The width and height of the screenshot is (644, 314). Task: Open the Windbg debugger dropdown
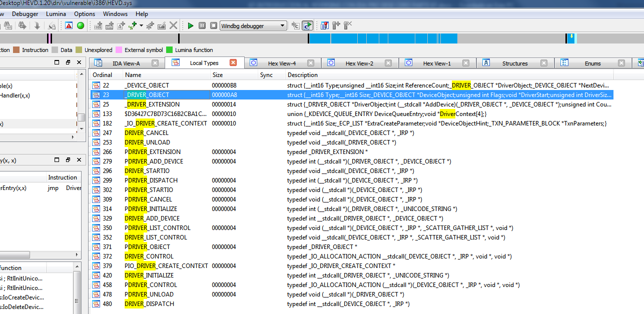(x=253, y=25)
